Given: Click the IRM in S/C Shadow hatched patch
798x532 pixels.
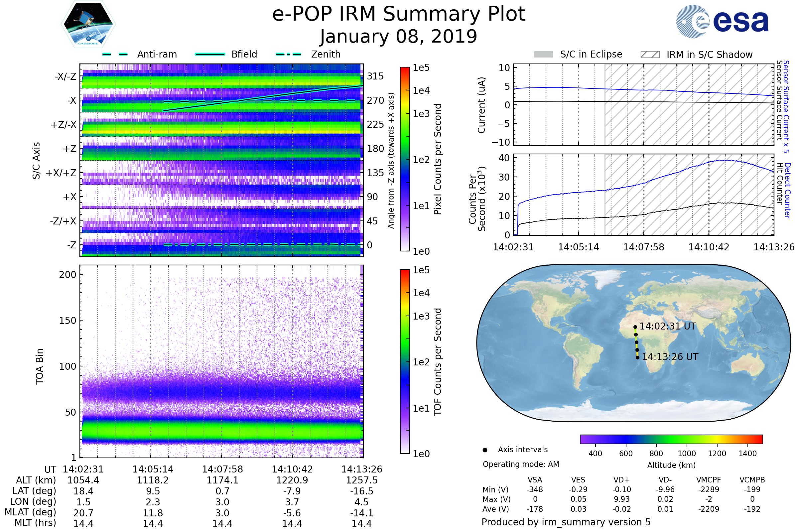Looking at the screenshot, I should [650, 55].
